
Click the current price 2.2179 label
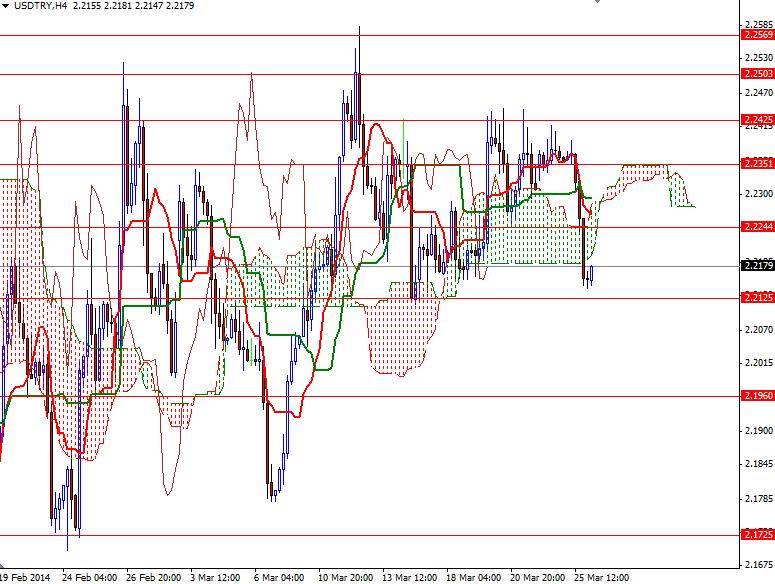click(x=758, y=266)
